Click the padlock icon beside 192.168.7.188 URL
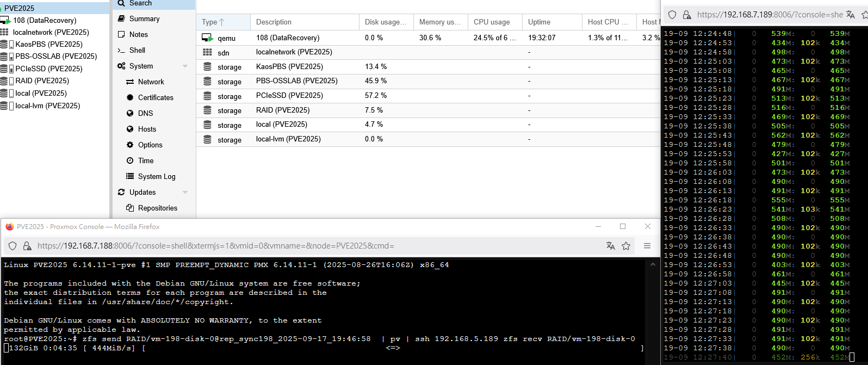 tap(27, 246)
